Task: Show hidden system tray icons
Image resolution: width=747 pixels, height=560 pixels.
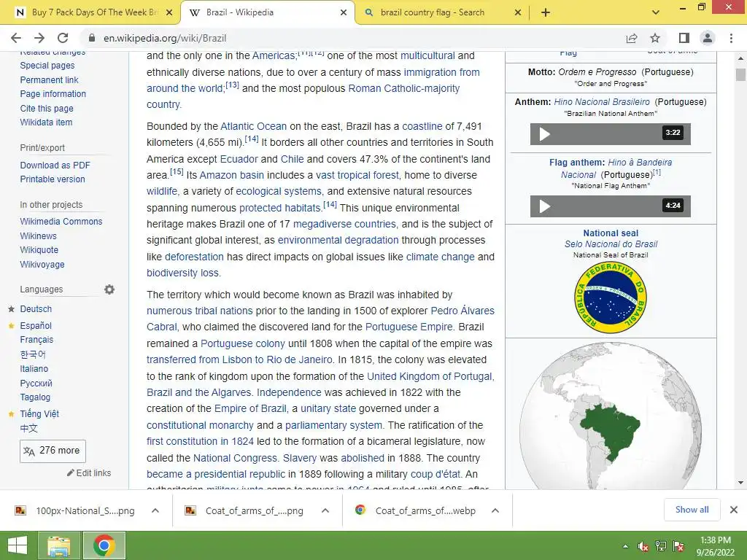Action: point(625,546)
